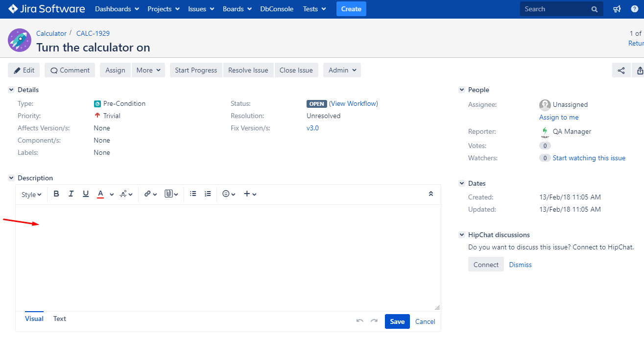Open the Tests menu
This screenshot has height=344, width=644.
click(314, 9)
